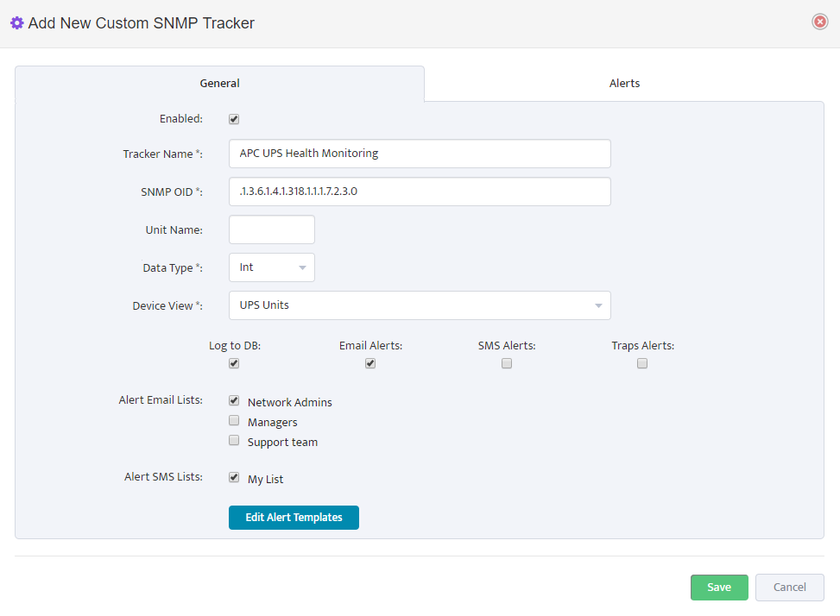Click the Cancel button
This screenshot has width=840, height=616.
click(789, 588)
